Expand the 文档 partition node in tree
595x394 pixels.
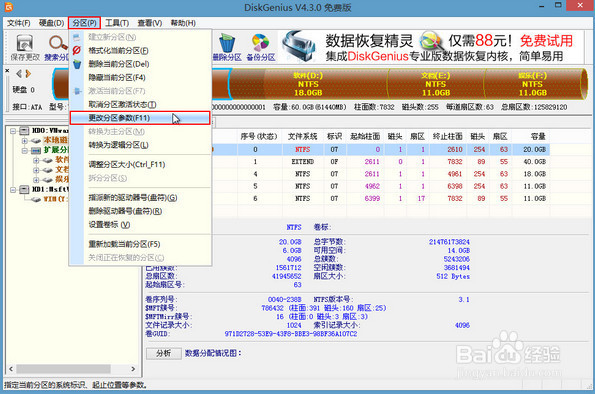pos(36,170)
